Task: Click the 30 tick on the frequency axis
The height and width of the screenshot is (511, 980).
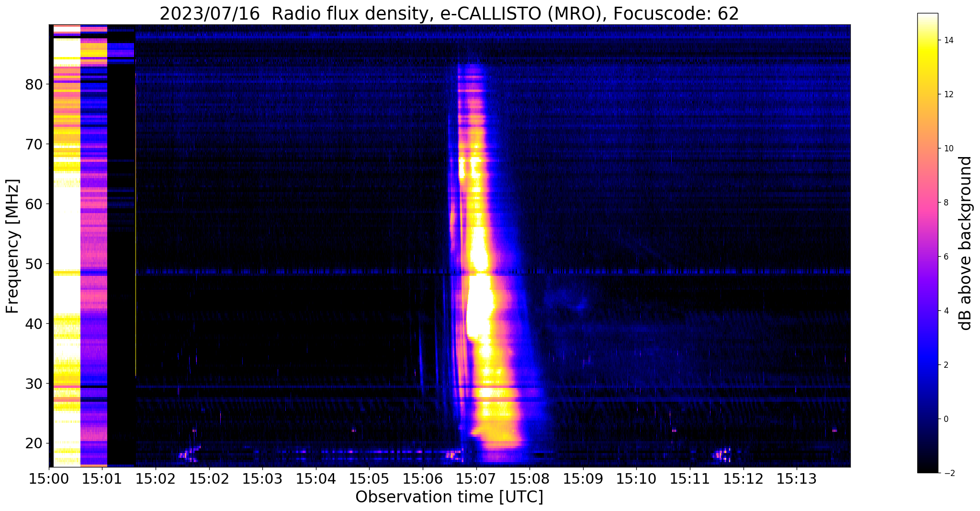Action: pos(34,384)
